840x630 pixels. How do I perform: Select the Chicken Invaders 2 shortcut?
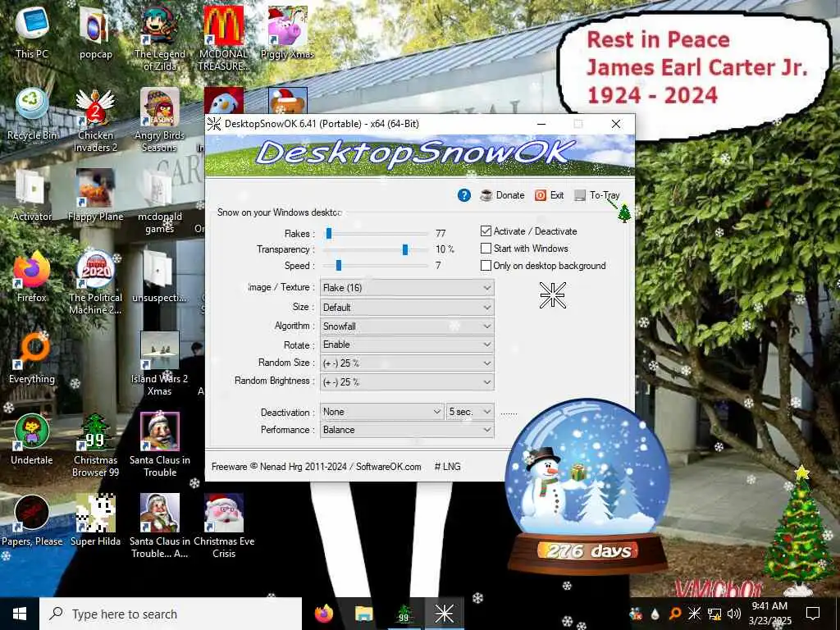pyautogui.click(x=95, y=120)
